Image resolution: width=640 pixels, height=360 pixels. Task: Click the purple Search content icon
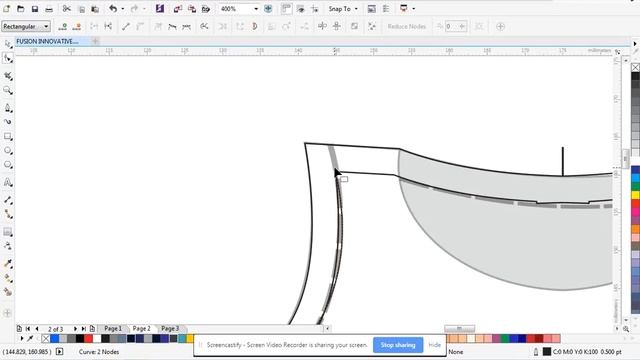160,9
